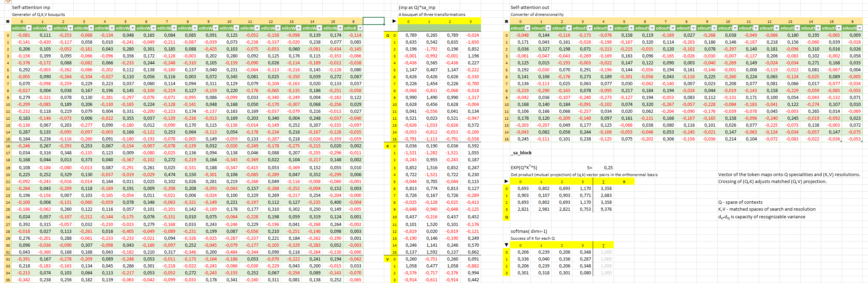Open filter dropdown for column 7 of Self-attention inp
Viewport: 868px width, 283px height.
pyautogui.click(x=174, y=28)
